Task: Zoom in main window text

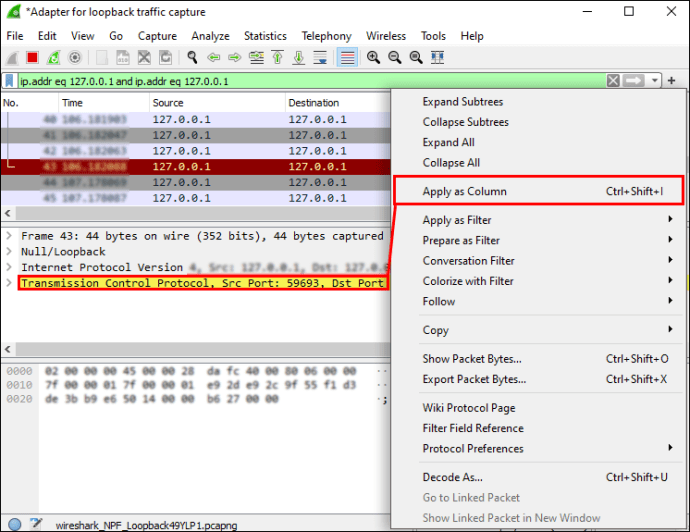Action: coord(373,58)
